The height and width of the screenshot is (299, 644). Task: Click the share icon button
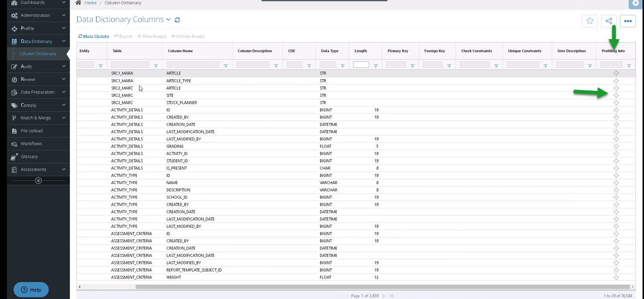tap(609, 21)
